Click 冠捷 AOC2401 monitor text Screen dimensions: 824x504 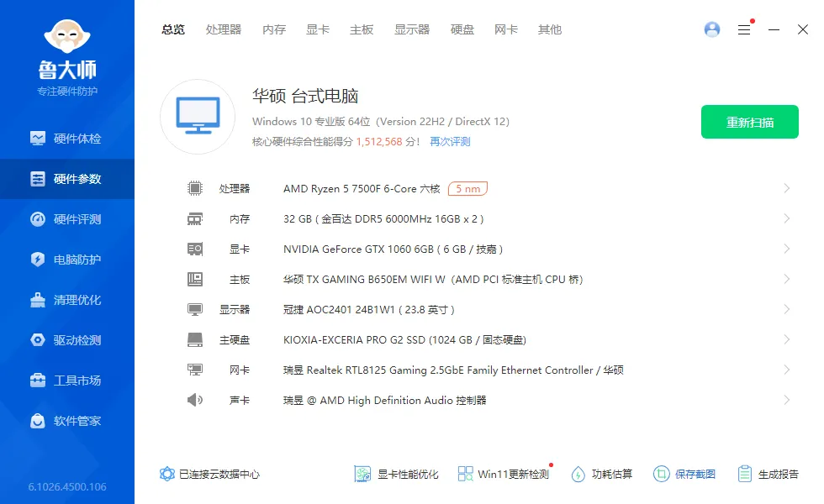[369, 310]
